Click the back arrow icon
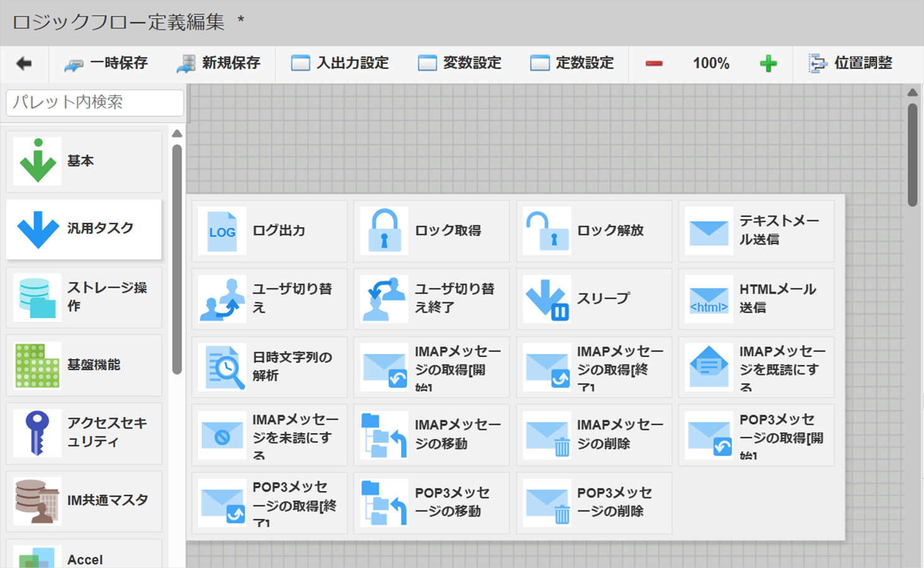Viewport: 924px width, 568px height. pos(24,63)
